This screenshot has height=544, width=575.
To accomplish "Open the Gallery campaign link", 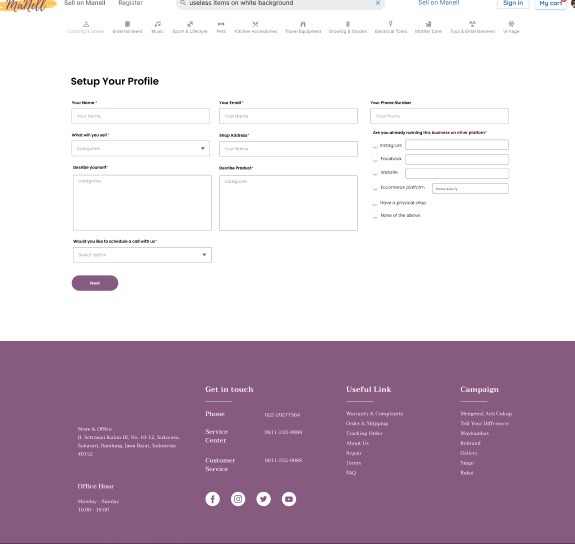I will 469,453.
